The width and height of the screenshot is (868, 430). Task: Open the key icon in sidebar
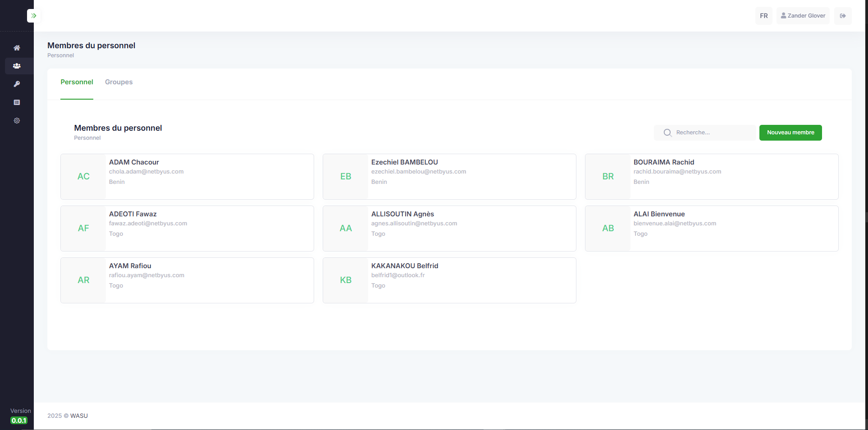[x=17, y=84]
